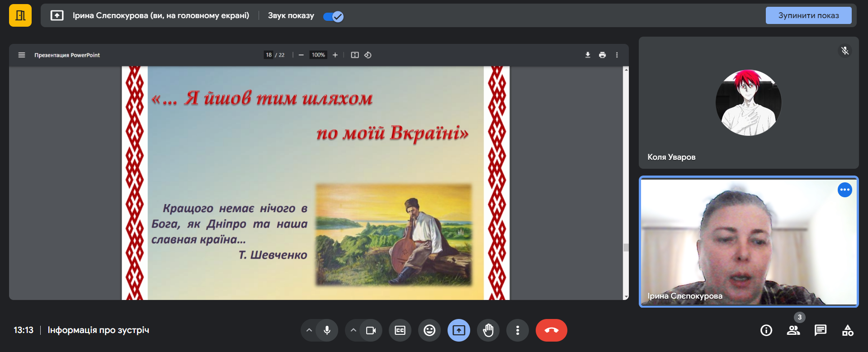The image size is (868, 352).
Task: Enable closed captions
Action: point(400,330)
